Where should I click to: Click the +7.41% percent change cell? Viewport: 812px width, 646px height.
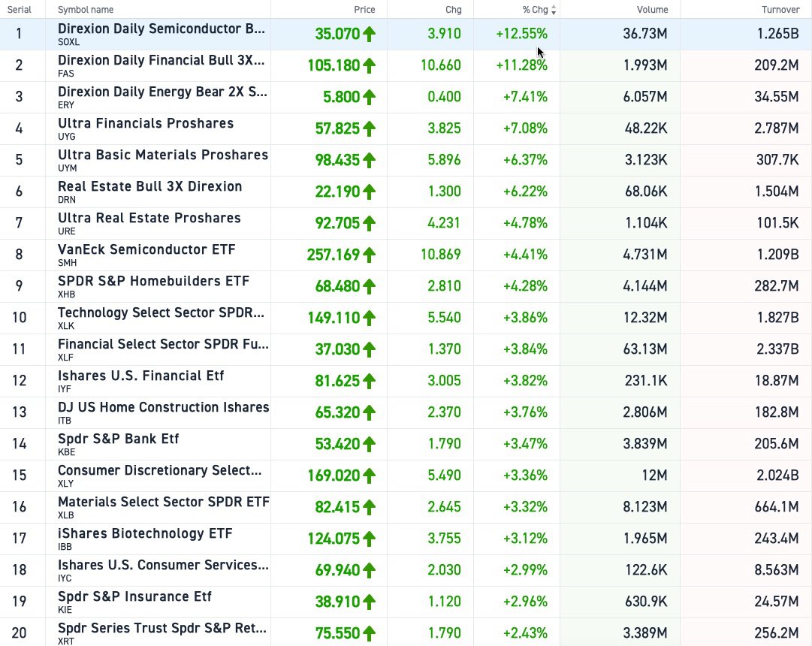525,97
